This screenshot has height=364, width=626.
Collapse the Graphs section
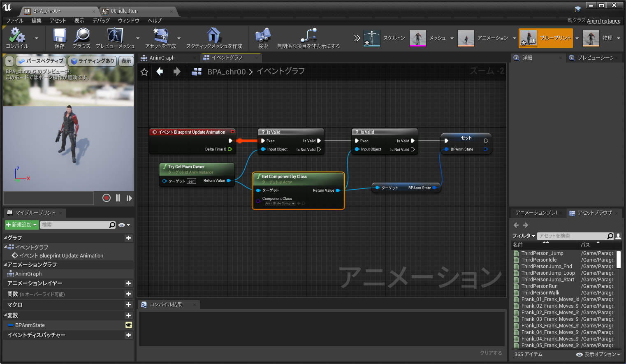[5, 238]
